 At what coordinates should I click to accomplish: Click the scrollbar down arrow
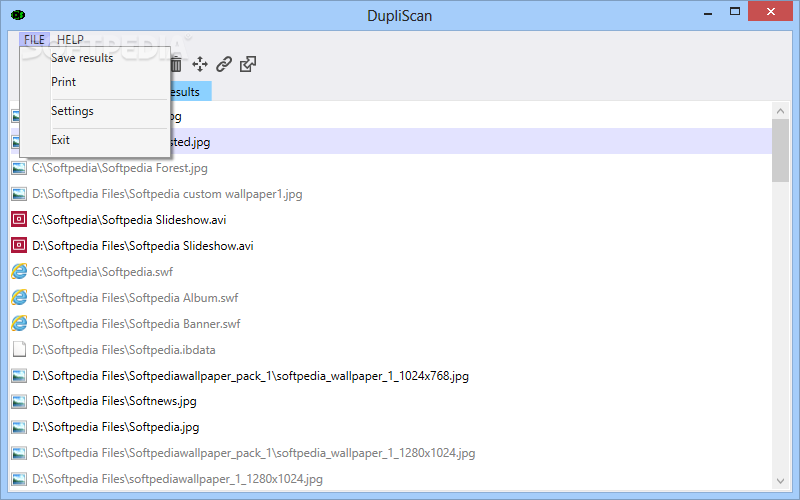780,480
